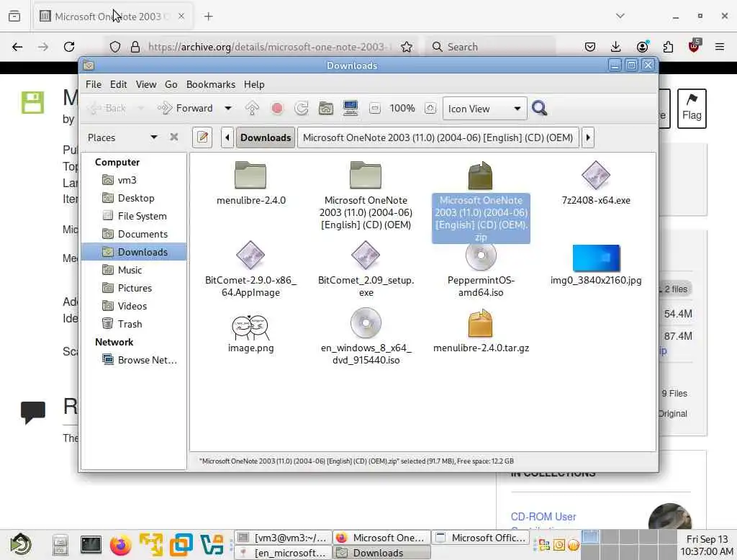The height and width of the screenshot is (560, 737).
Task: Select BitComet_2.09_setup.exe file
Action: pos(366,269)
